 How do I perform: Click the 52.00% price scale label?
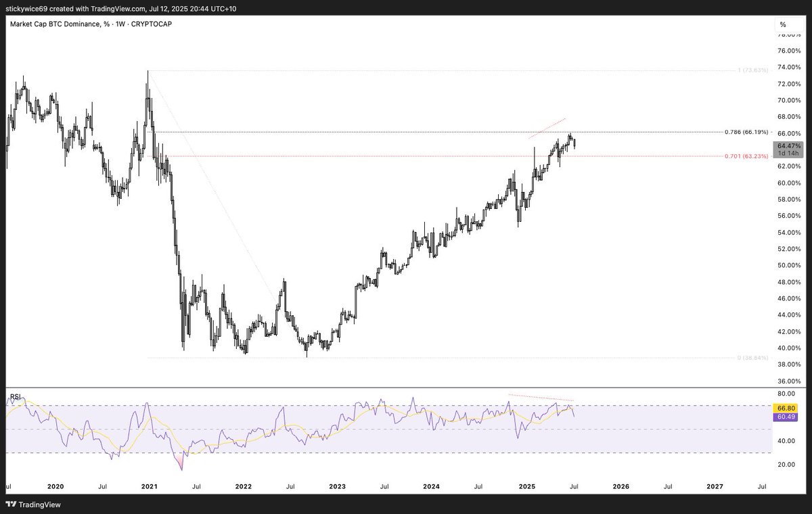[x=788, y=249]
